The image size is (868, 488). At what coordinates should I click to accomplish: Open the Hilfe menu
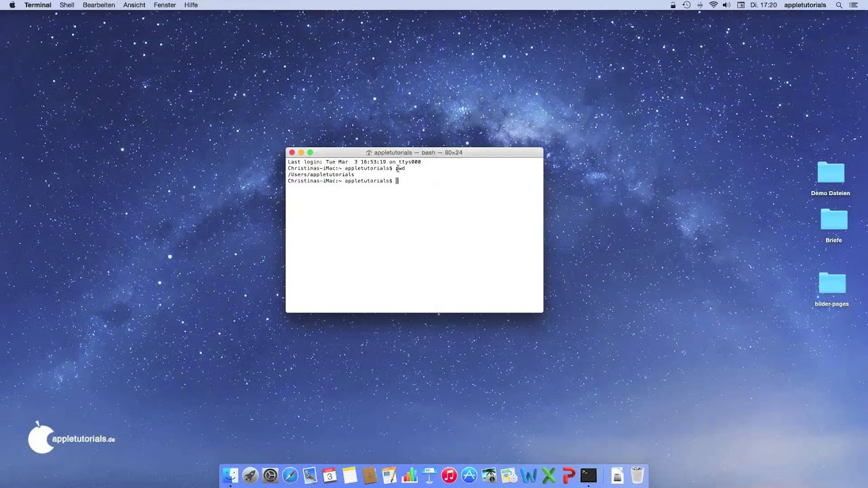click(191, 5)
